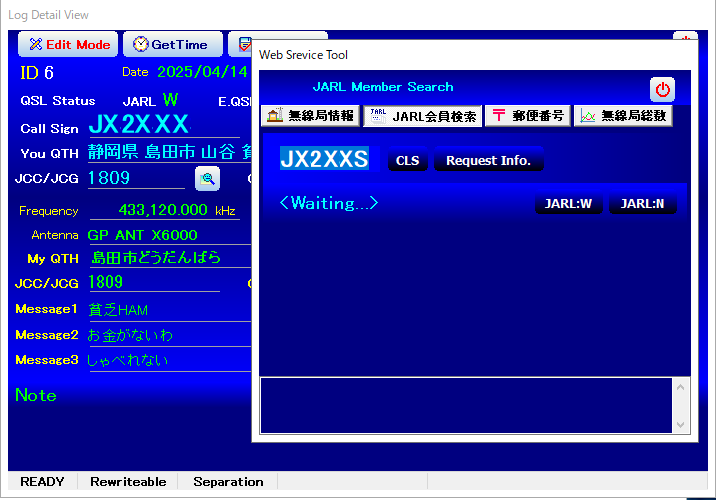This screenshot has height=500, width=716.
Task: Click the GetTime clock icon
Action: [141, 44]
